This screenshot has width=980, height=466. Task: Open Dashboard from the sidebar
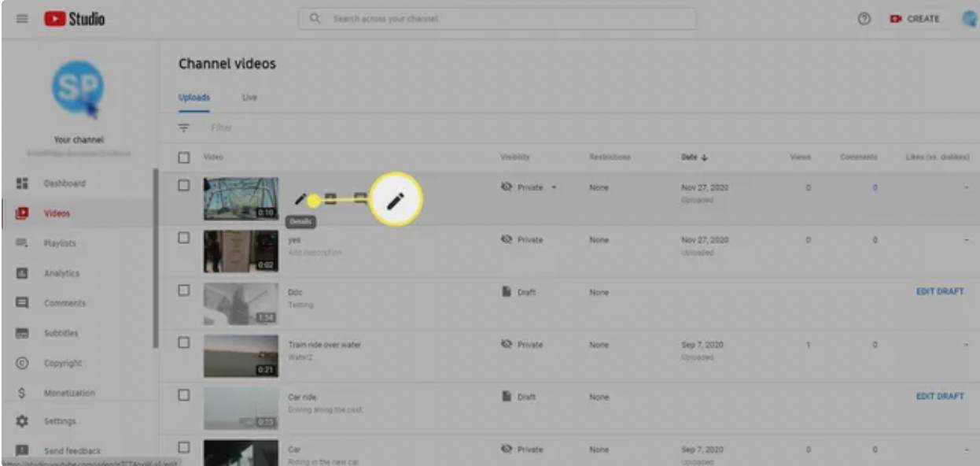[64, 183]
